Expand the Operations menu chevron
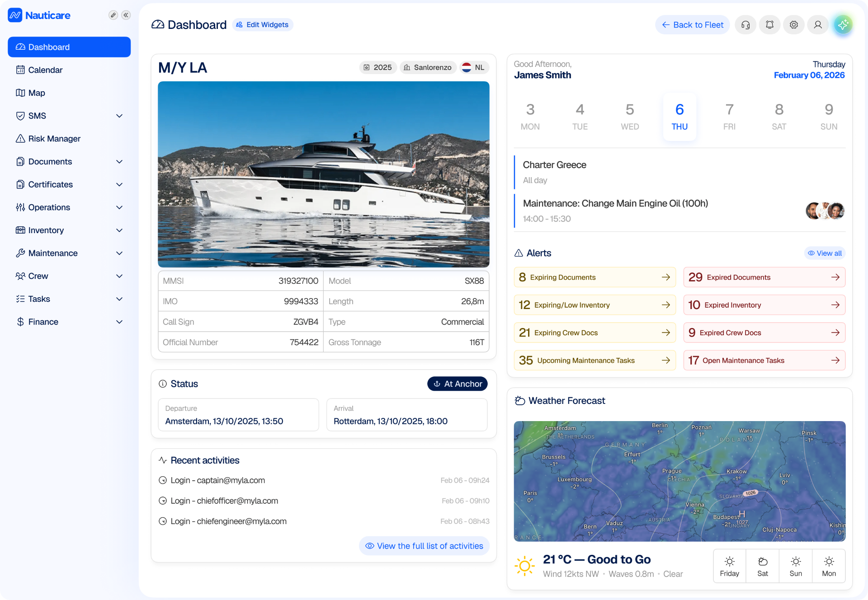The image size is (868, 600). [119, 207]
